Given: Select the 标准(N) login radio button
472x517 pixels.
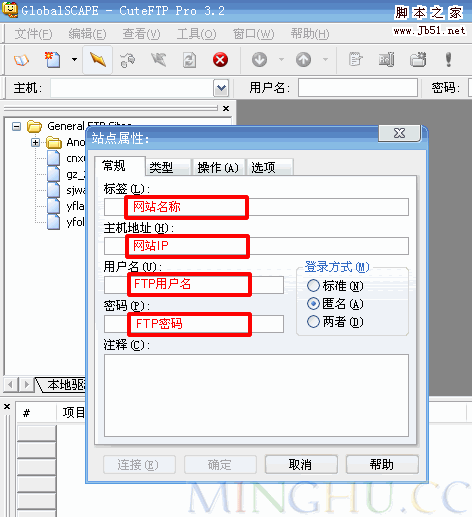Looking at the screenshot, I should (313, 286).
